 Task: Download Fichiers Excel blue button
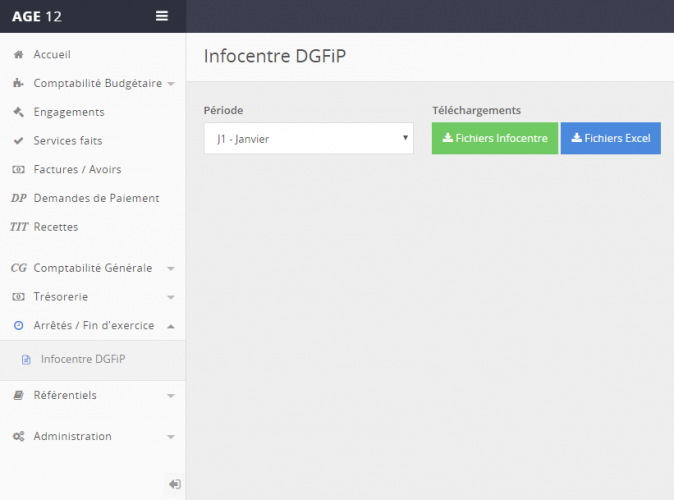(x=610, y=139)
